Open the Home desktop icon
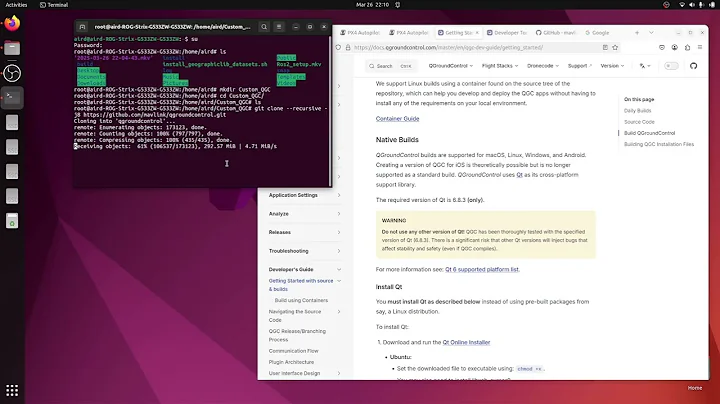 pyautogui.click(x=695, y=388)
